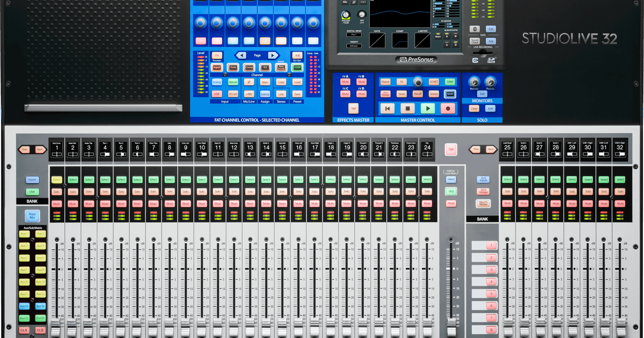Click the Talk button
This screenshot has height=338, width=644.
451,150
